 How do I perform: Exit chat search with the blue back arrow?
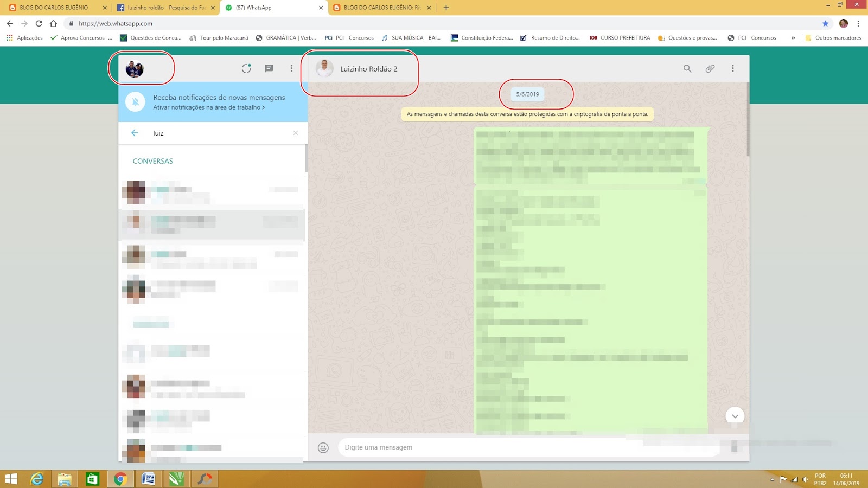[135, 133]
